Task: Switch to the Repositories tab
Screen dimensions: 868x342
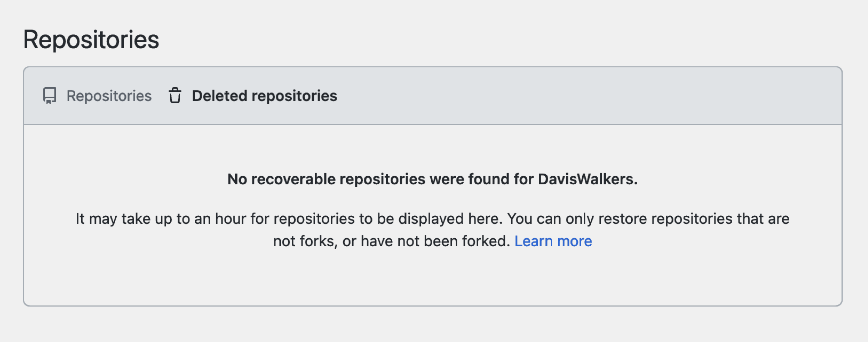Action: click(108, 96)
